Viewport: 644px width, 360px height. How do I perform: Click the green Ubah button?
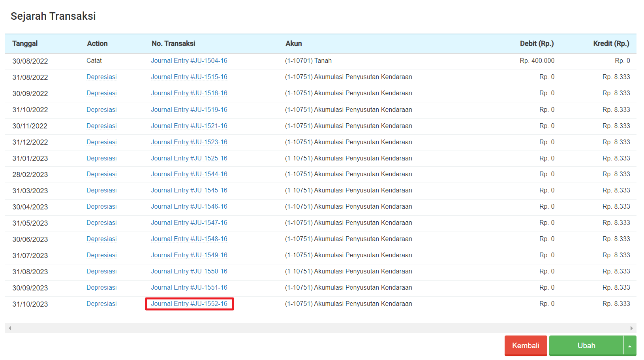pos(586,346)
